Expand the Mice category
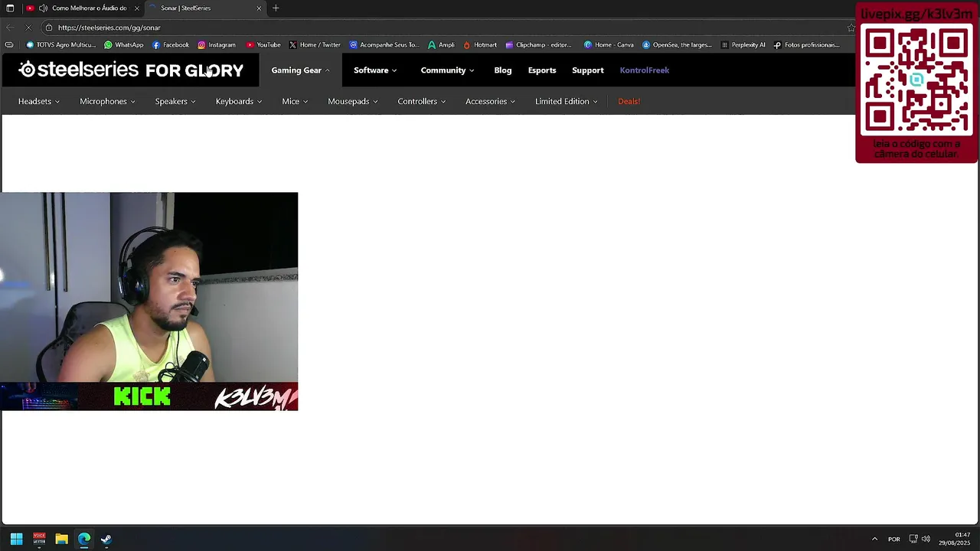 tap(295, 101)
